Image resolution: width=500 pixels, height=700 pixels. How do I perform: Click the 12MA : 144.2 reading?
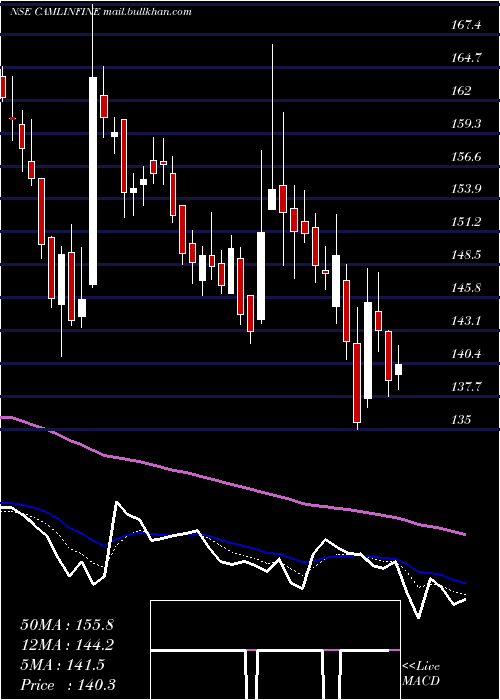[x=67, y=645]
